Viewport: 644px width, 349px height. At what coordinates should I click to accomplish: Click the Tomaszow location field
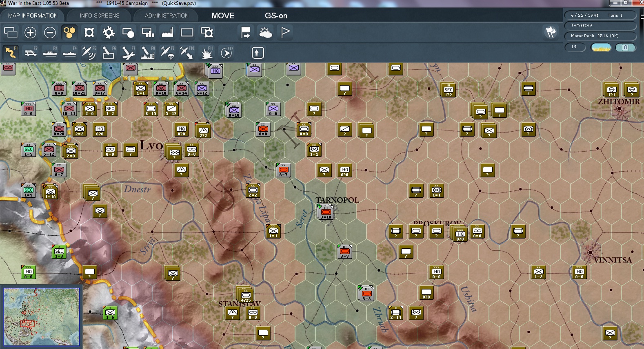coord(600,25)
